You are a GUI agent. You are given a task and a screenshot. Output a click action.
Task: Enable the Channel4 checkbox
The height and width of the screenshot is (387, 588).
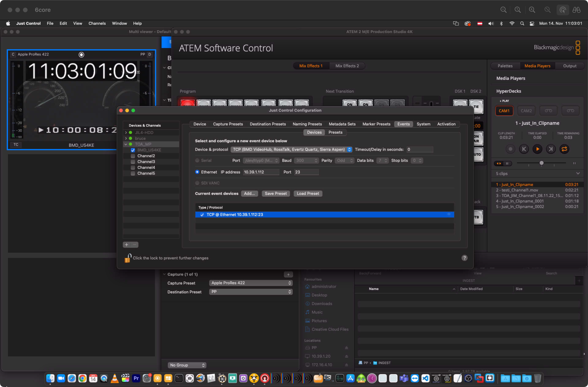(x=133, y=167)
